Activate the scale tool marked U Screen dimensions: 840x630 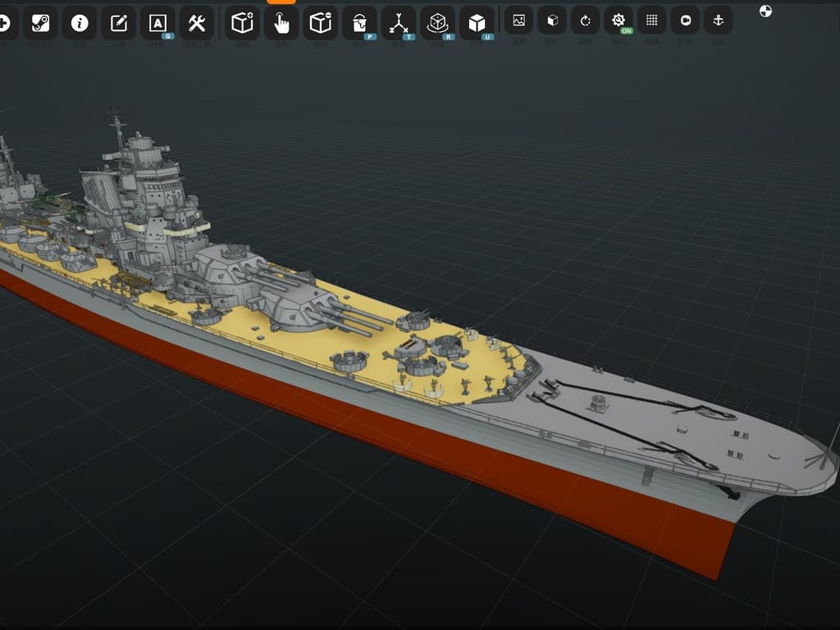tap(476, 21)
